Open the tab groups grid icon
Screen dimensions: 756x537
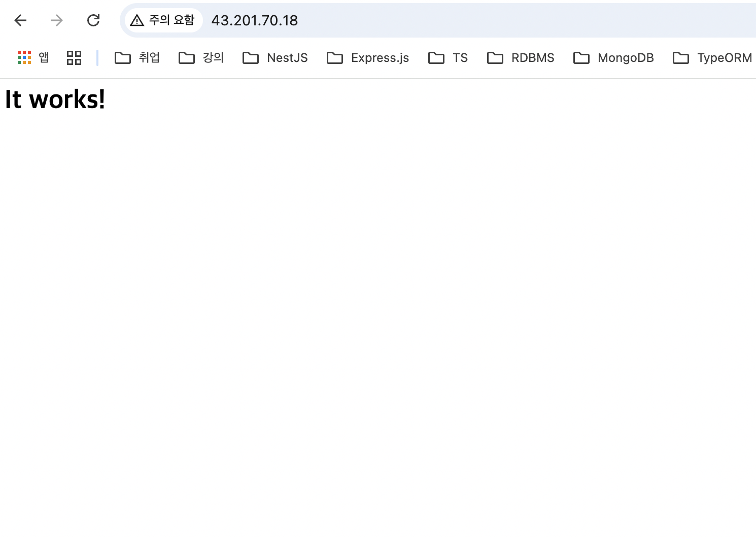pos(74,57)
